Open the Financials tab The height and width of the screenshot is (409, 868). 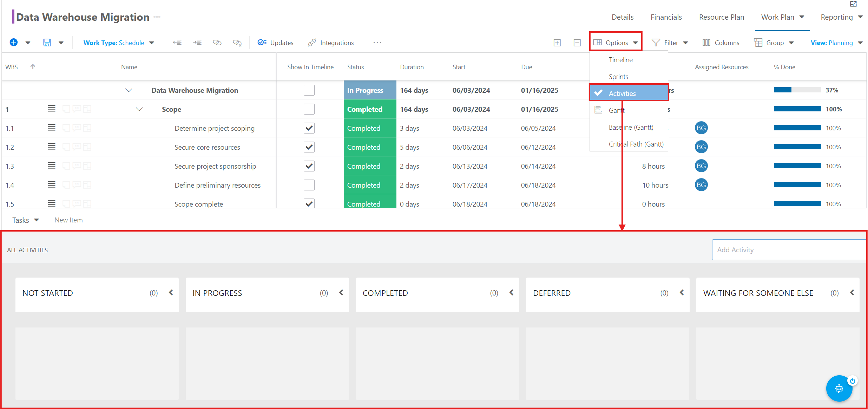pyautogui.click(x=666, y=17)
